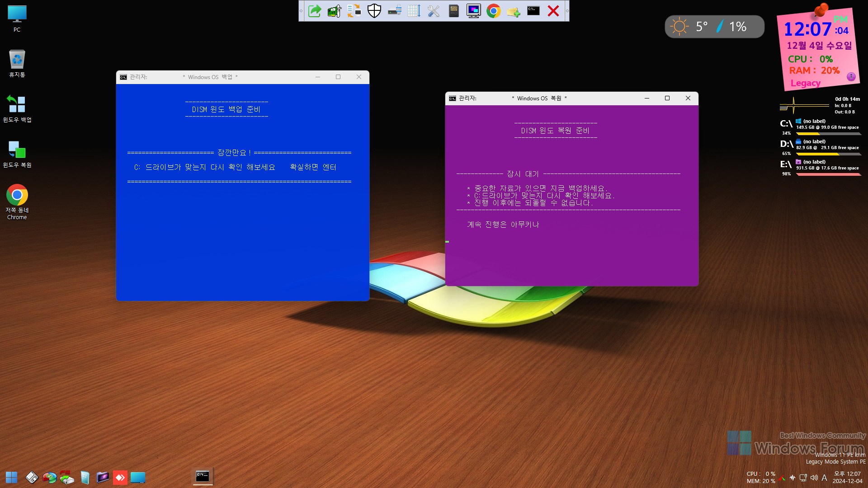Click the C:\ drive gadget entry
The image size is (868, 488).
point(820,127)
